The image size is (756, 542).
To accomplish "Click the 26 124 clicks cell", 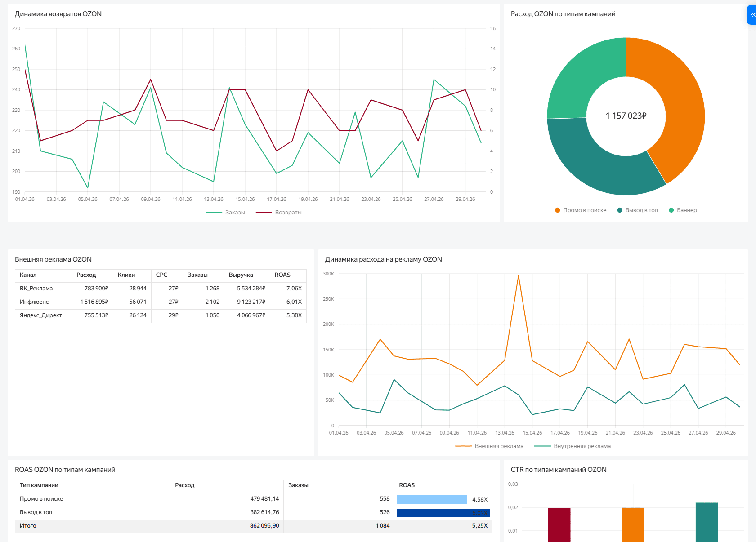I will tap(132, 315).
